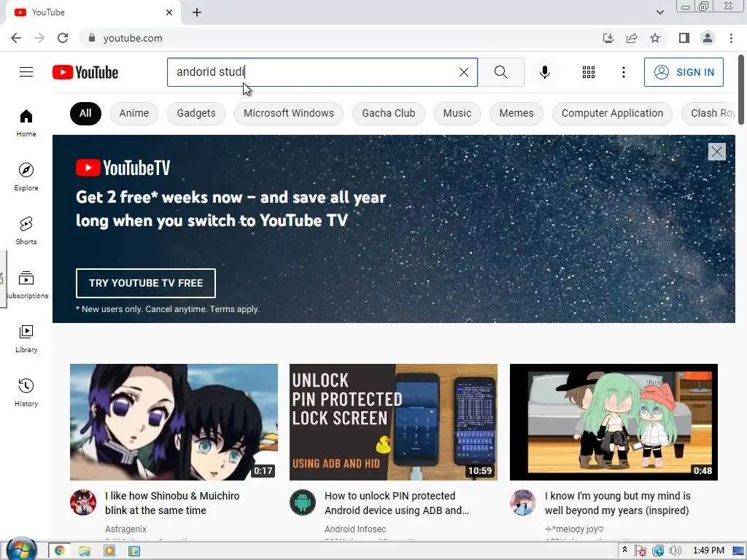Click title 'How to unlock PIN protected'
Image resolution: width=747 pixels, height=560 pixels.
(x=396, y=503)
